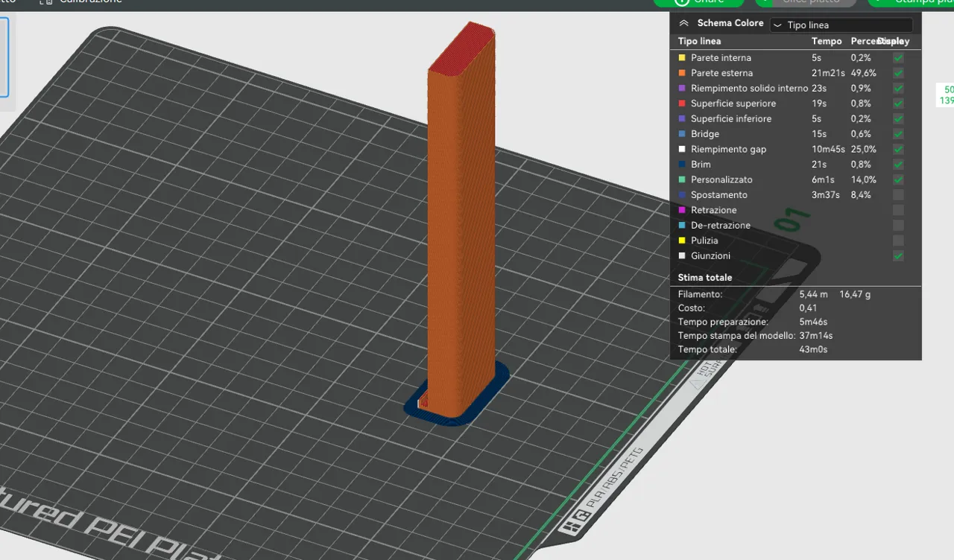Show Pulizia moves in preview
The width and height of the screenshot is (954, 560).
coord(898,241)
